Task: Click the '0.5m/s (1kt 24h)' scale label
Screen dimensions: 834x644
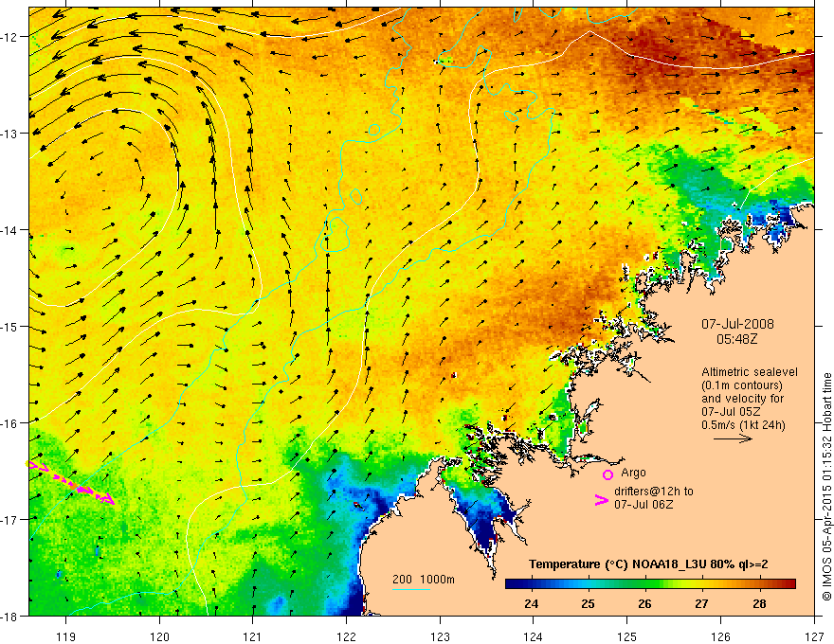Action: (x=743, y=425)
